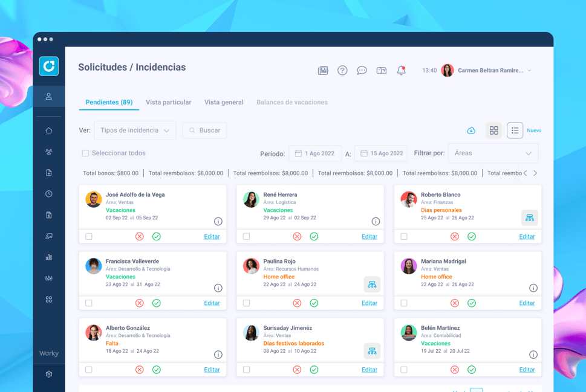586x392 pixels.
Task: Switch to Vista particular tab
Action: pos(168,103)
